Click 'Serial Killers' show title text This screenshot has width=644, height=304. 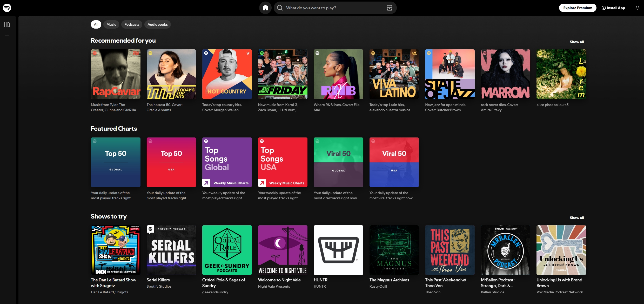point(158,280)
